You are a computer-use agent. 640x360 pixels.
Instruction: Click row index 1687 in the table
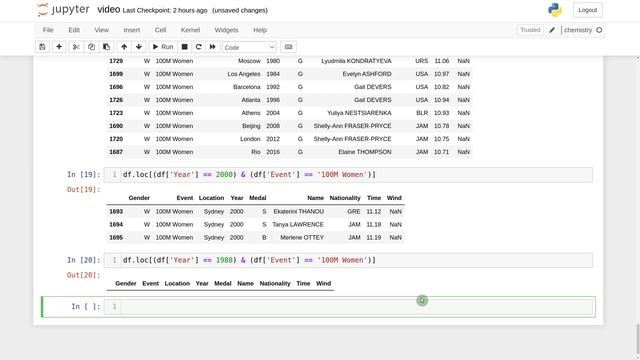pyautogui.click(x=116, y=152)
